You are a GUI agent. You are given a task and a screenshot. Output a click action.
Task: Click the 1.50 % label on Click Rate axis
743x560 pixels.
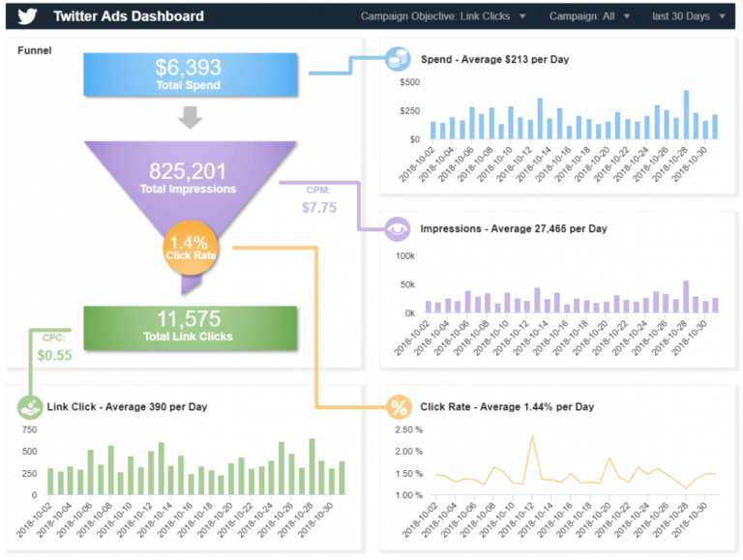click(409, 474)
